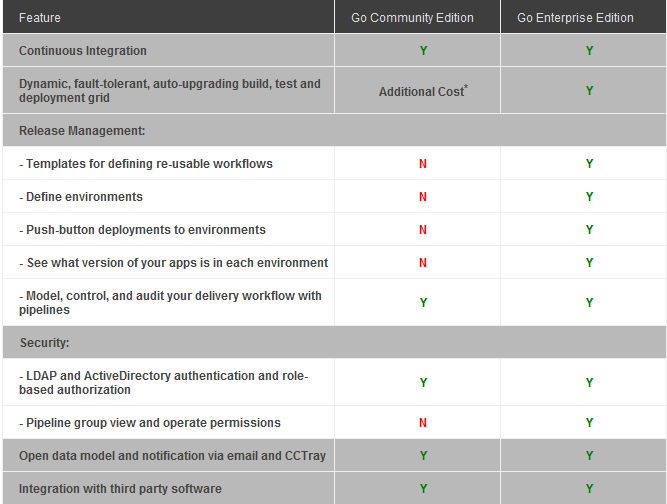
Task: Select the Continuous Integration row label
Action: tap(83, 51)
